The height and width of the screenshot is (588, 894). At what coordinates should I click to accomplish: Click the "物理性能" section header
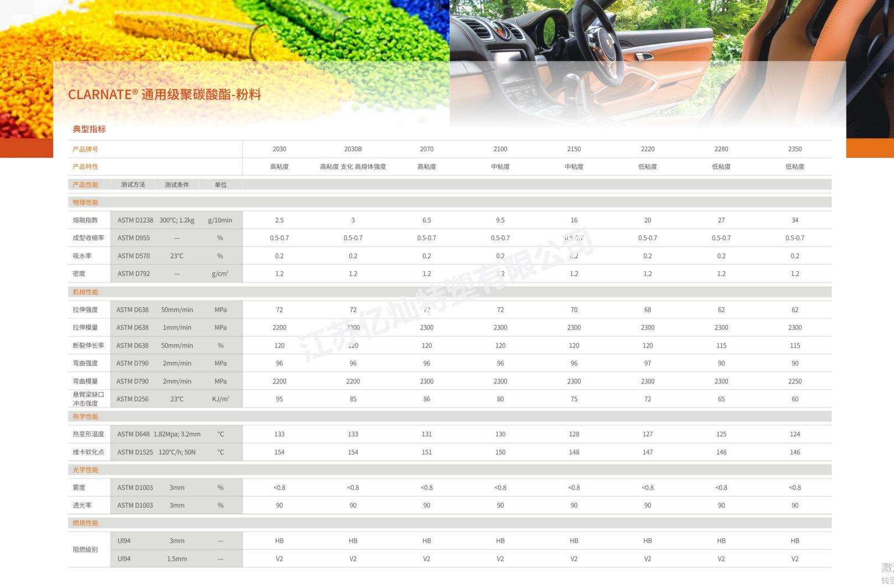85,203
